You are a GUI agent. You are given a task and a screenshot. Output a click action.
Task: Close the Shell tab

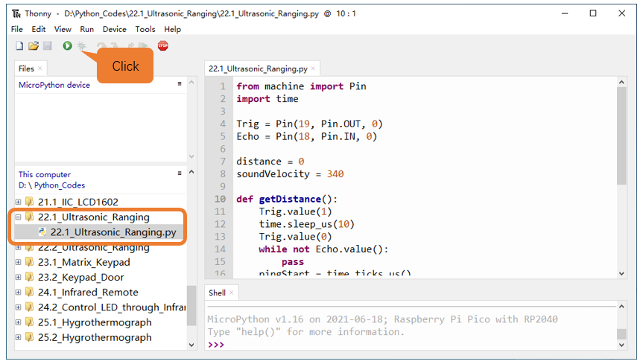231,293
